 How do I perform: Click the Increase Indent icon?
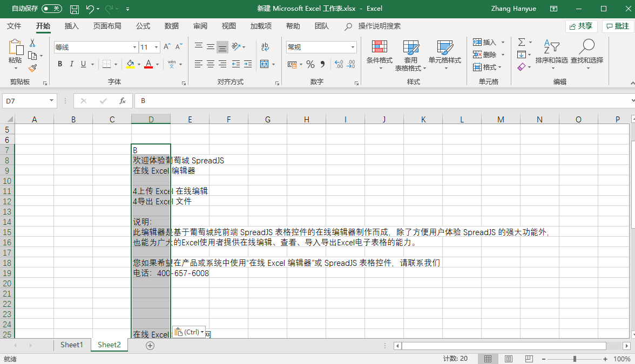[x=248, y=64]
